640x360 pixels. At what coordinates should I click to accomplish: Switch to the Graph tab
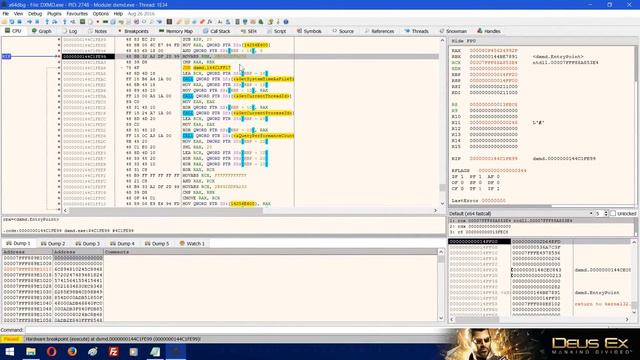point(42,31)
